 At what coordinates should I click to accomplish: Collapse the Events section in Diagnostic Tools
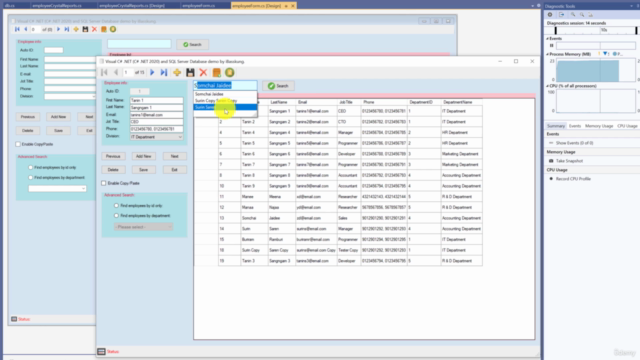[548, 38]
